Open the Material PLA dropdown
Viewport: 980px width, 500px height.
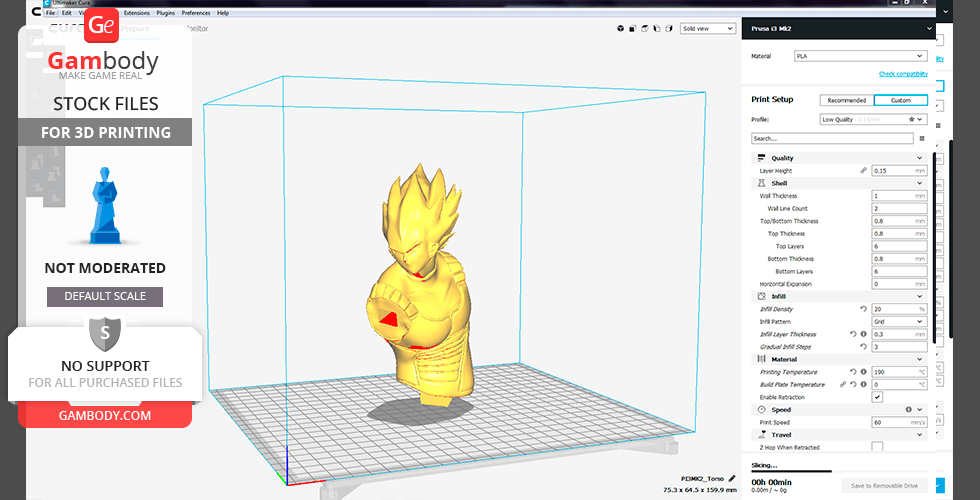[x=860, y=56]
